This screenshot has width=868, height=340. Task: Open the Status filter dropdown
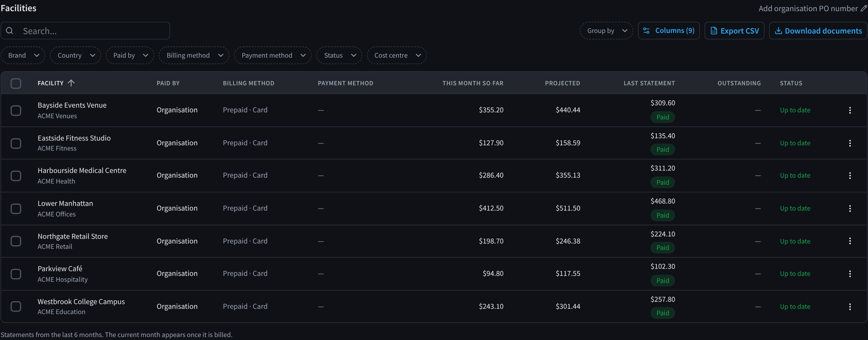[339, 55]
